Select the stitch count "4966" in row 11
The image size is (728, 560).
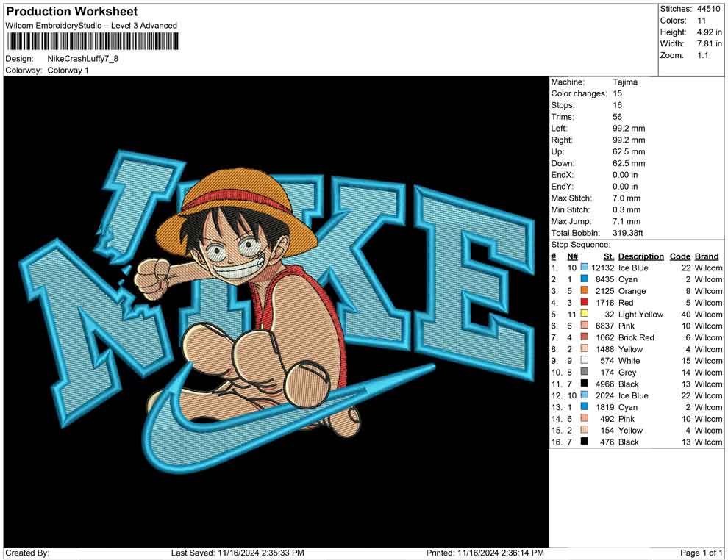click(x=604, y=384)
